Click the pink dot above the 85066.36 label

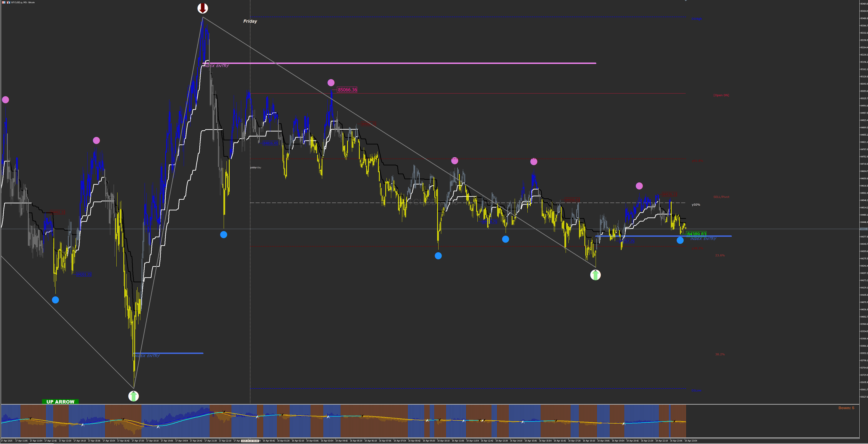331,83
